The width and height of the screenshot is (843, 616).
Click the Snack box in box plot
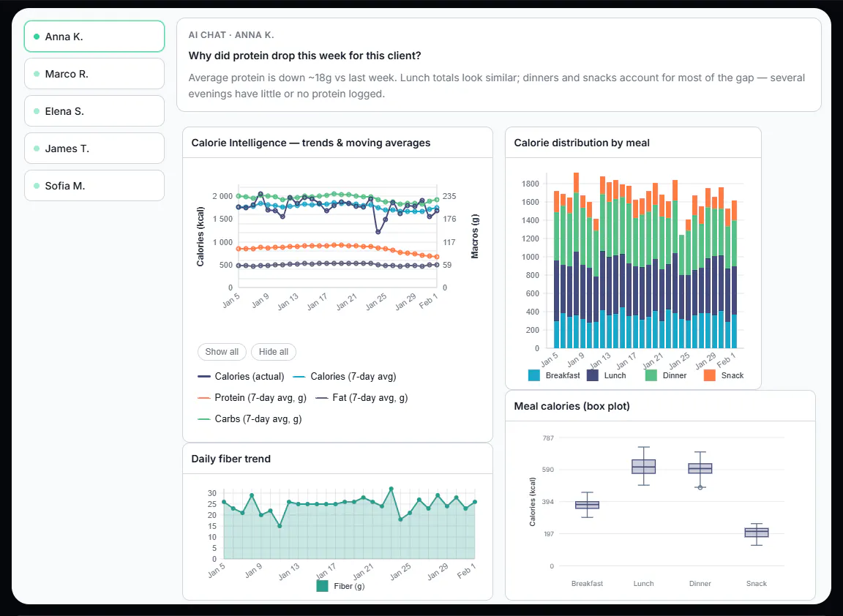point(757,533)
